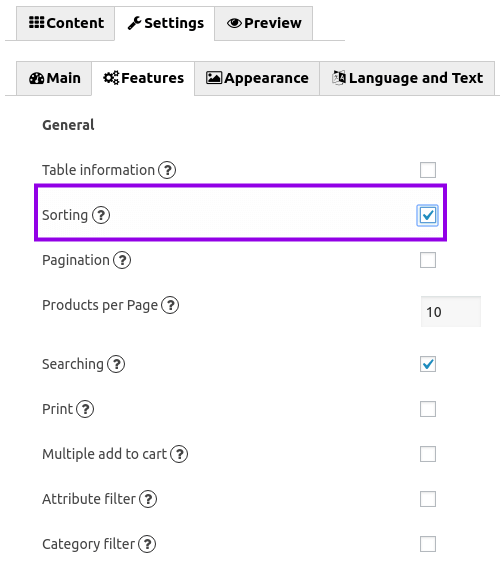Image resolution: width=500 pixels, height=570 pixels.
Task: Click the question mark next to Print
Action: 85,409
